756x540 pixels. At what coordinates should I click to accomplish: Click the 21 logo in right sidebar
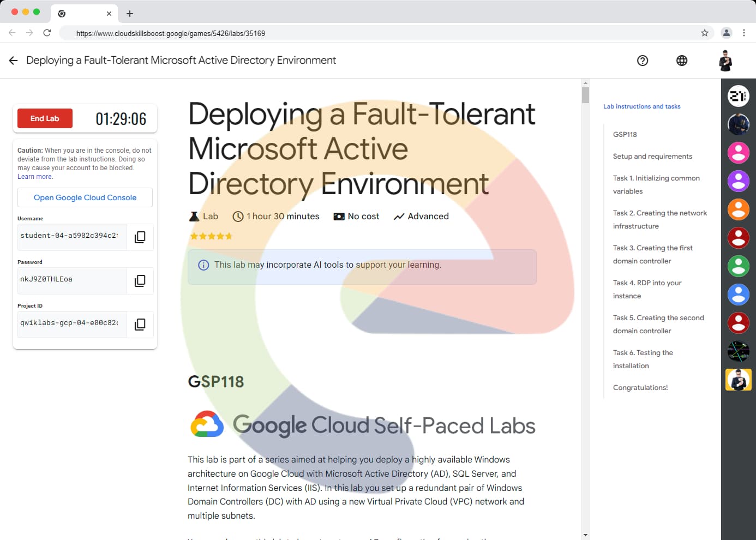pyautogui.click(x=739, y=96)
